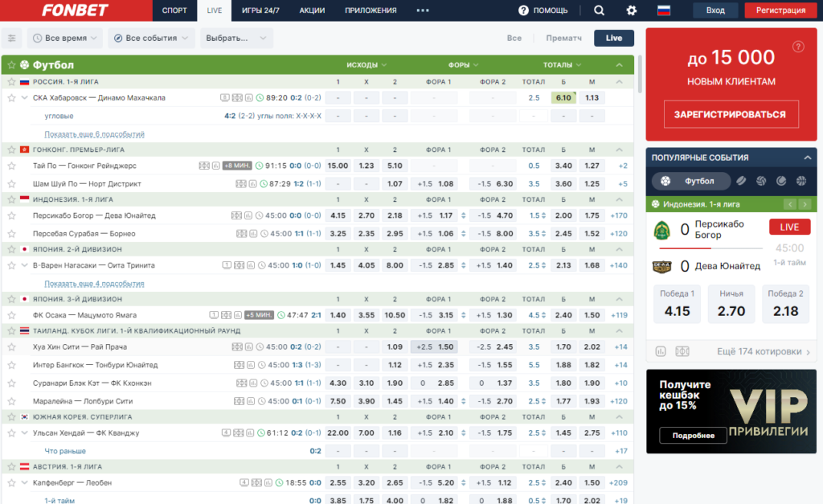Click ЗАРЕГИСТРИРОВАТЬСЯ on bonus banner
This screenshot has height=504, width=823.
point(731,114)
